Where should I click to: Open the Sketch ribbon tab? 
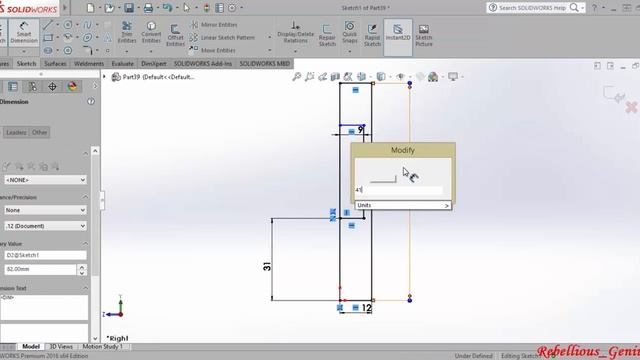(27, 64)
